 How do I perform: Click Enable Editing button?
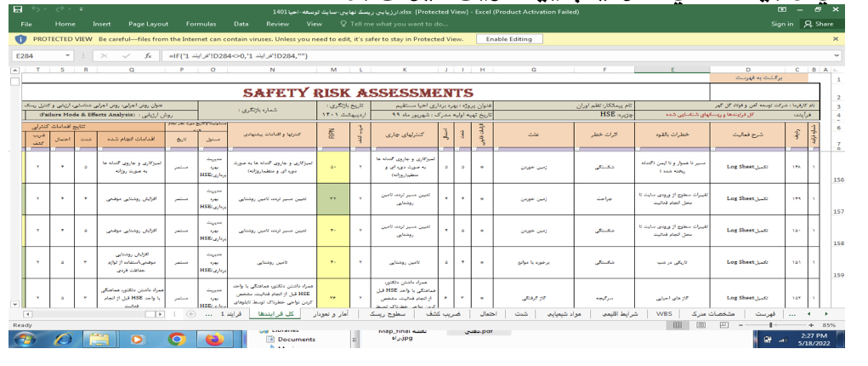pyautogui.click(x=508, y=39)
